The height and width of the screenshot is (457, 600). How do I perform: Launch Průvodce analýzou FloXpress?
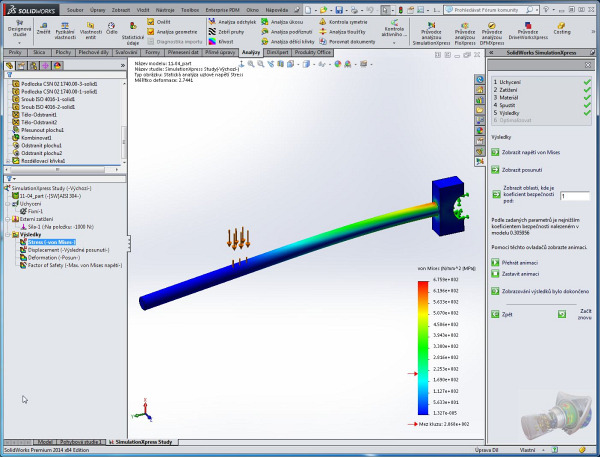click(465, 33)
